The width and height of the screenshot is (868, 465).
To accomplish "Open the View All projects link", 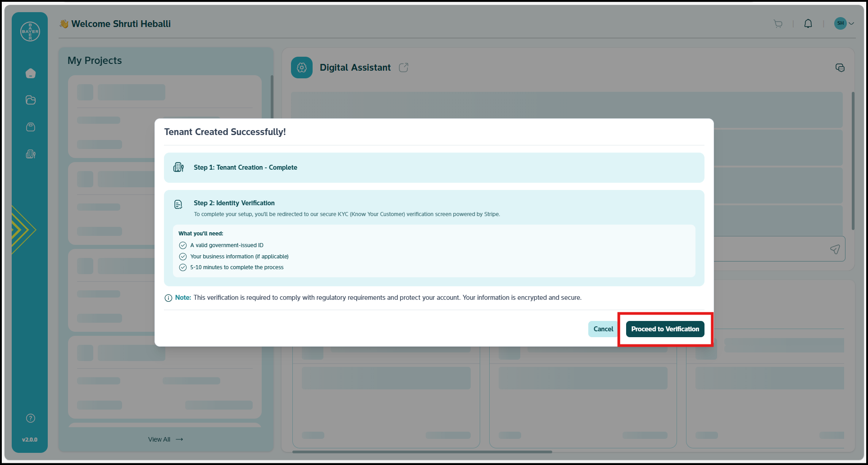I will coord(165,439).
